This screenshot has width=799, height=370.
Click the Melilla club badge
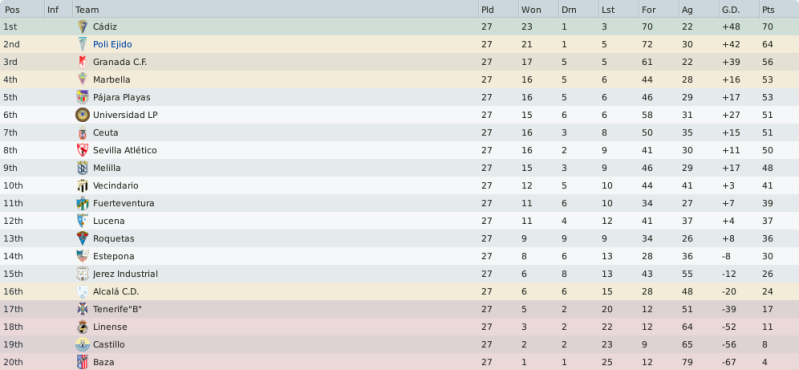pos(83,168)
